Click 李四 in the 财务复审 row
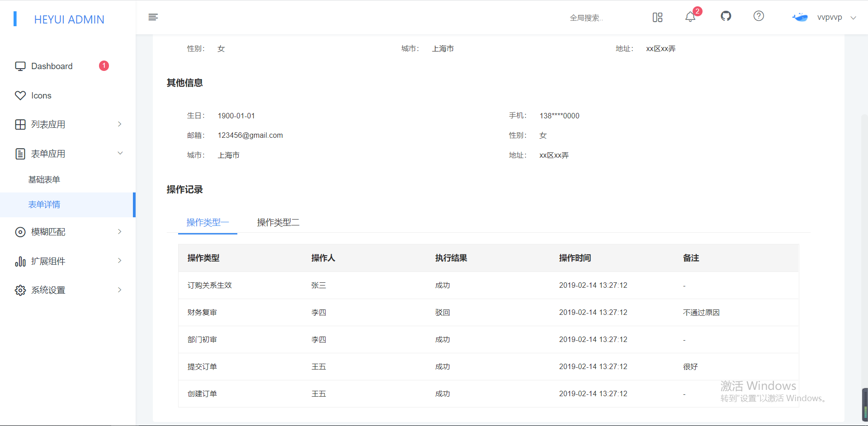Screen dimensions: 868x426 tap(319, 313)
